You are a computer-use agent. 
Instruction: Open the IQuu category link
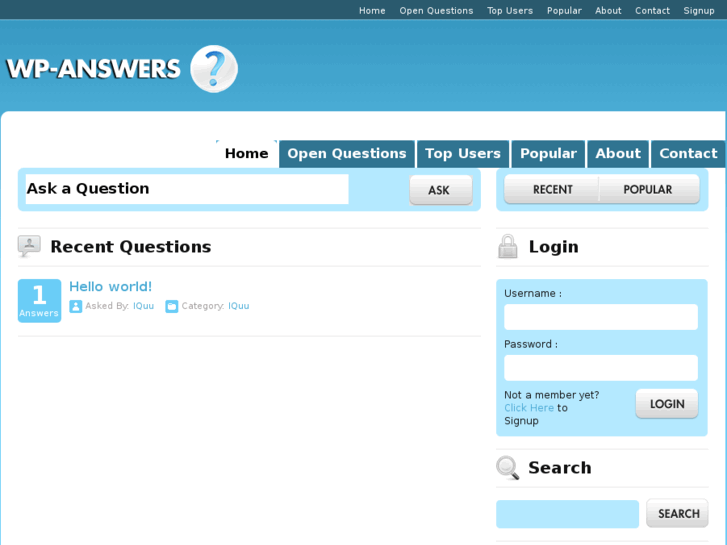pos(238,306)
